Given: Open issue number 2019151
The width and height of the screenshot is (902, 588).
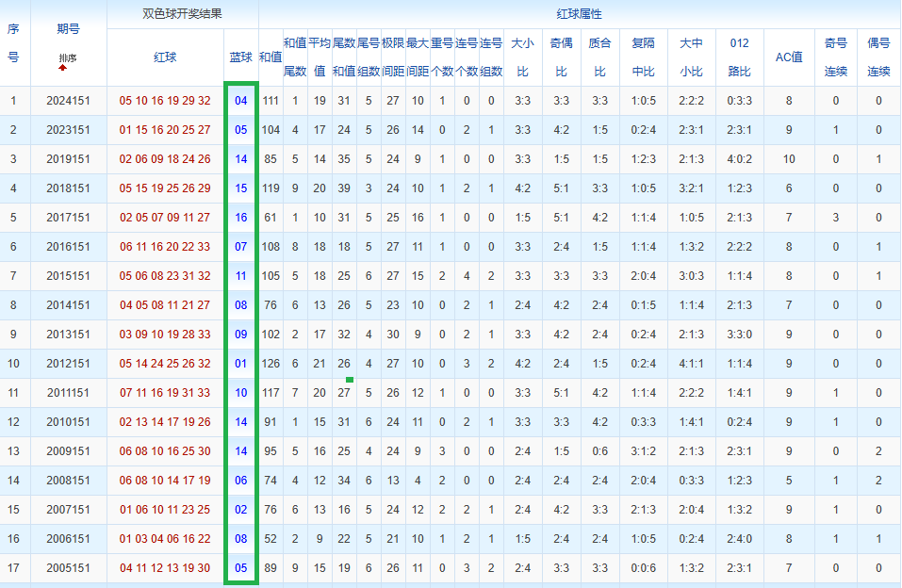Looking at the screenshot, I should 69,159.
